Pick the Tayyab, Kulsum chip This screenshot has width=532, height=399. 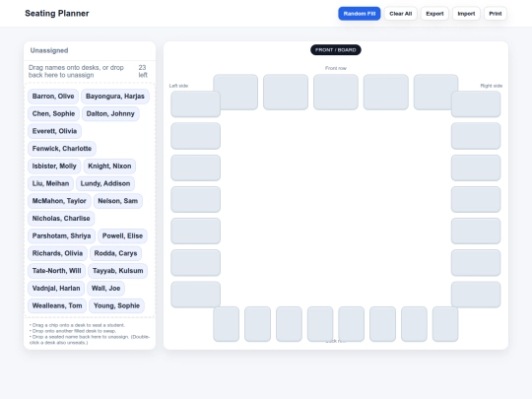tap(118, 271)
